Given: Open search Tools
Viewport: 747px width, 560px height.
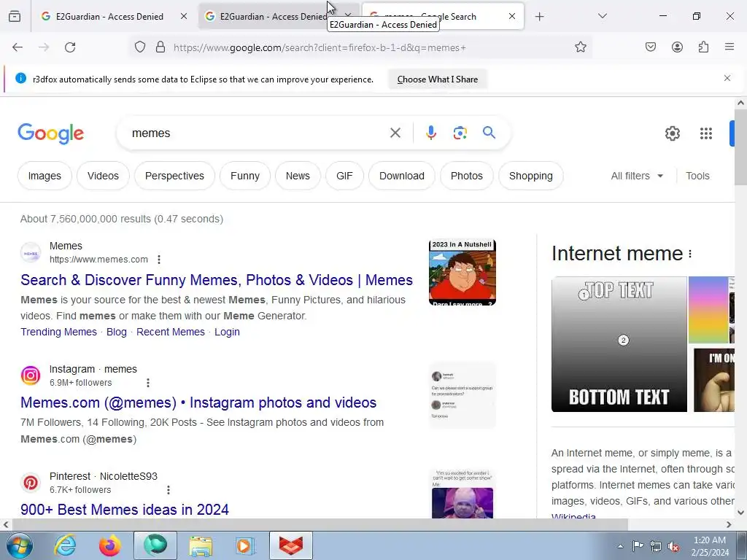Looking at the screenshot, I should tap(697, 176).
